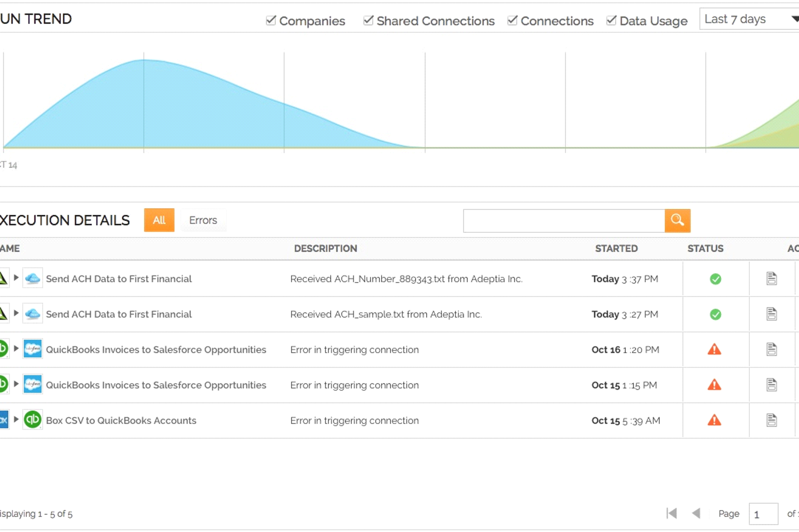Click QuickBooks icon in Box CSV row
This screenshot has width=799, height=532.
[x=32, y=420]
